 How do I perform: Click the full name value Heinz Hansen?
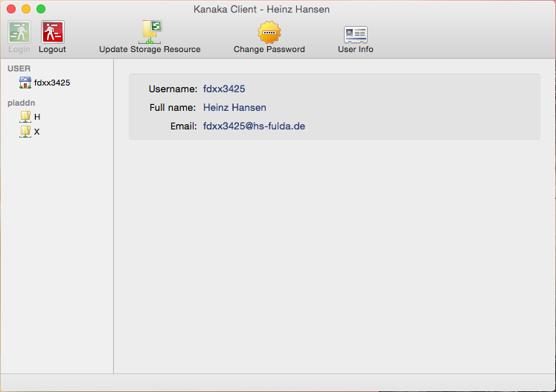coord(234,108)
